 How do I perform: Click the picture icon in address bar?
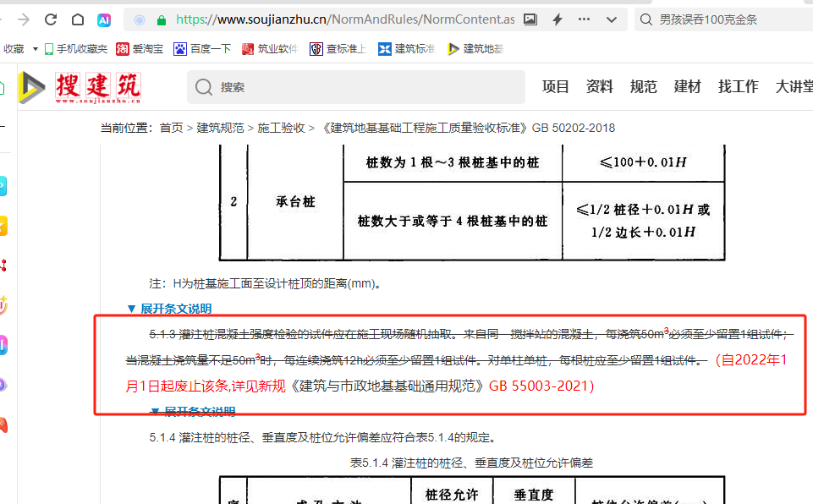click(530, 19)
